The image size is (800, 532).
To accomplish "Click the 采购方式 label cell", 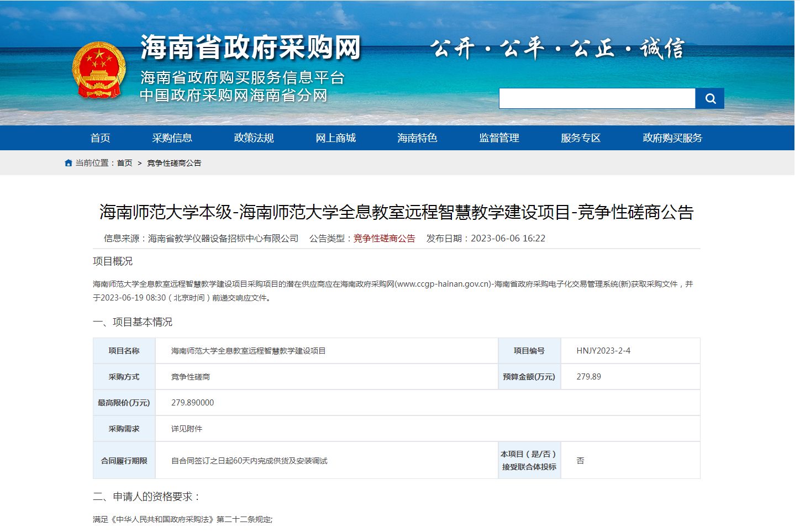I will click(x=124, y=377).
